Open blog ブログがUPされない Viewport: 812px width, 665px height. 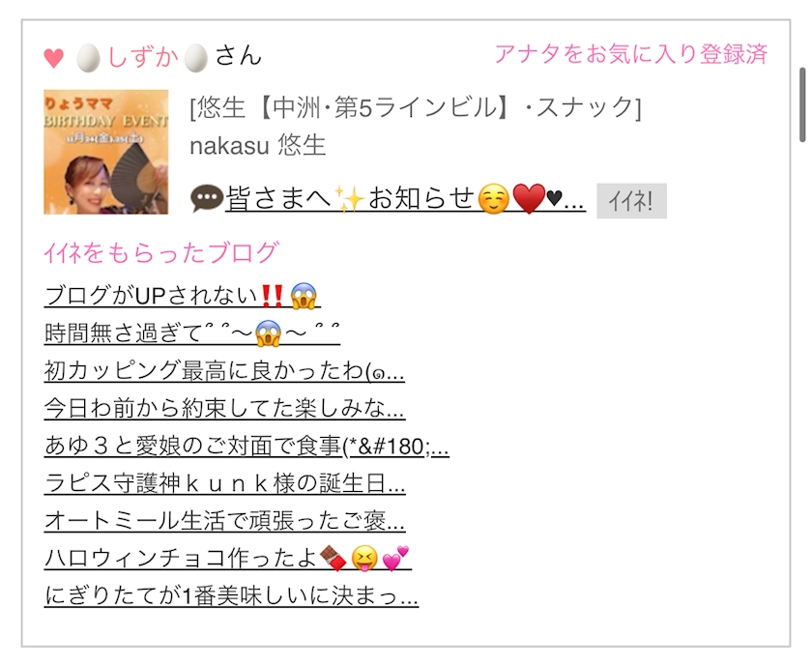183,296
